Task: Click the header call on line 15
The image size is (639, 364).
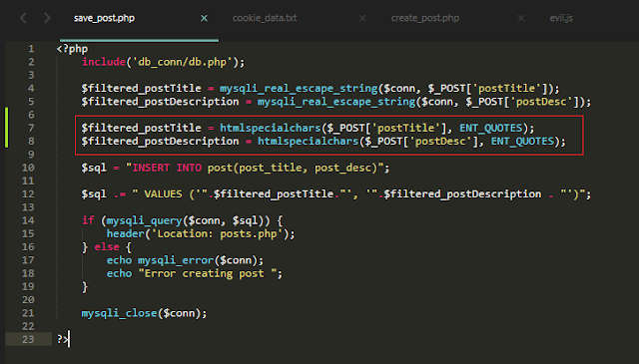Action: pyautogui.click(x=126, y=233)
